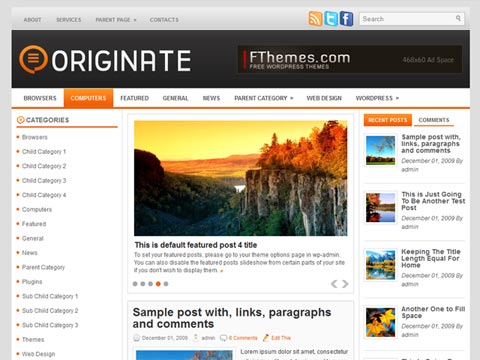Select the fifth slideshow dot
This screenshot has height=360, width=480.
coord(166,284)
